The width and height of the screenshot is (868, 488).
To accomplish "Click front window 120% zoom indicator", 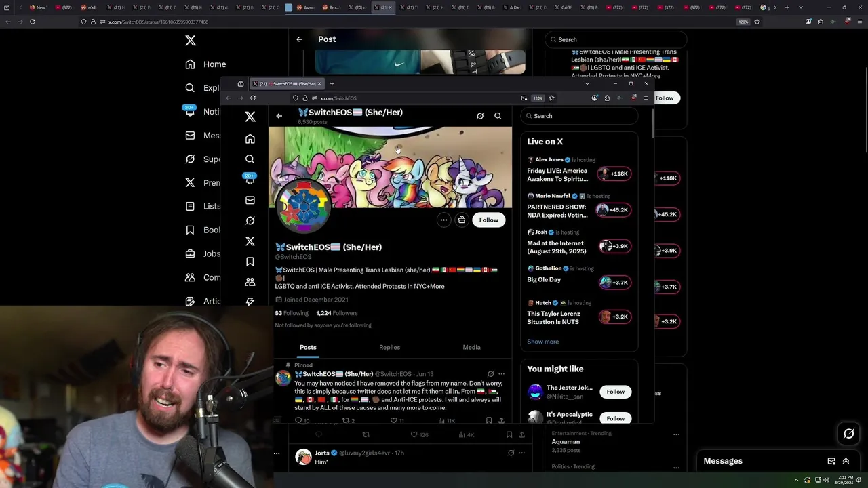I will click(x=538, y=98).
